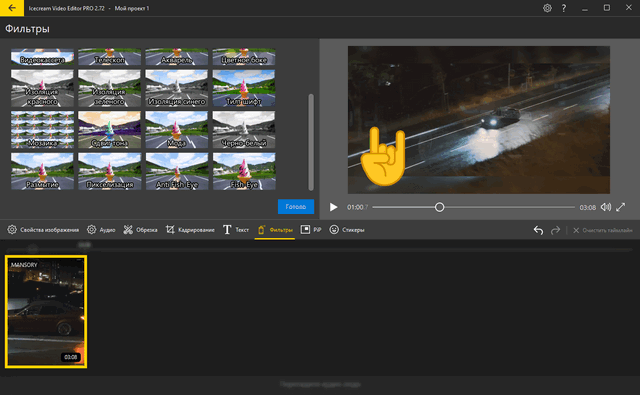Open help question mark icon

coord(564,8)
